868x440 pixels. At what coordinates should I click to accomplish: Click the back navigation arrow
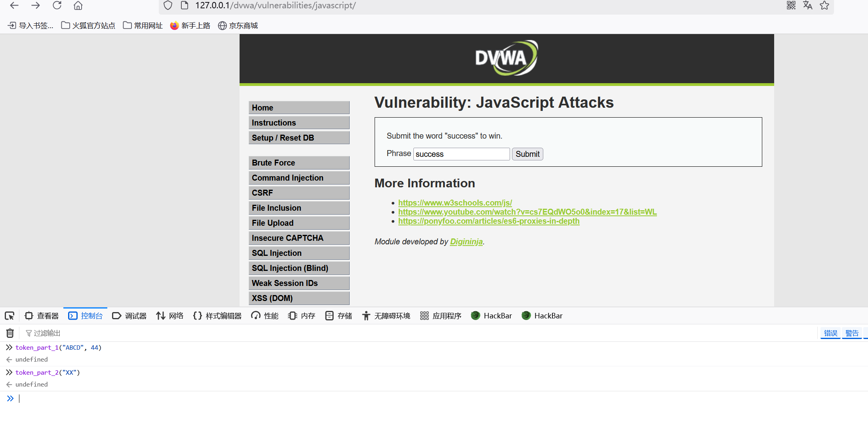pyautogui.click(x=14, y=6)
